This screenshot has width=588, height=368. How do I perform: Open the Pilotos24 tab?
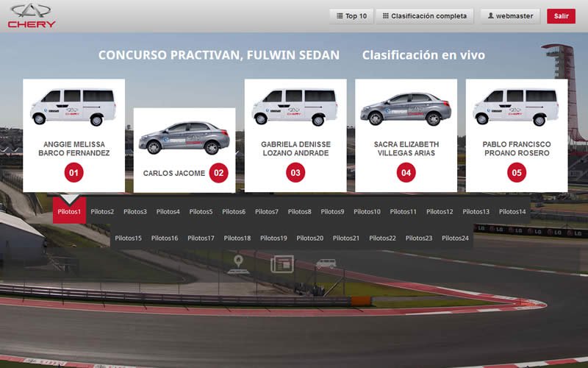[x=456, y=238]
